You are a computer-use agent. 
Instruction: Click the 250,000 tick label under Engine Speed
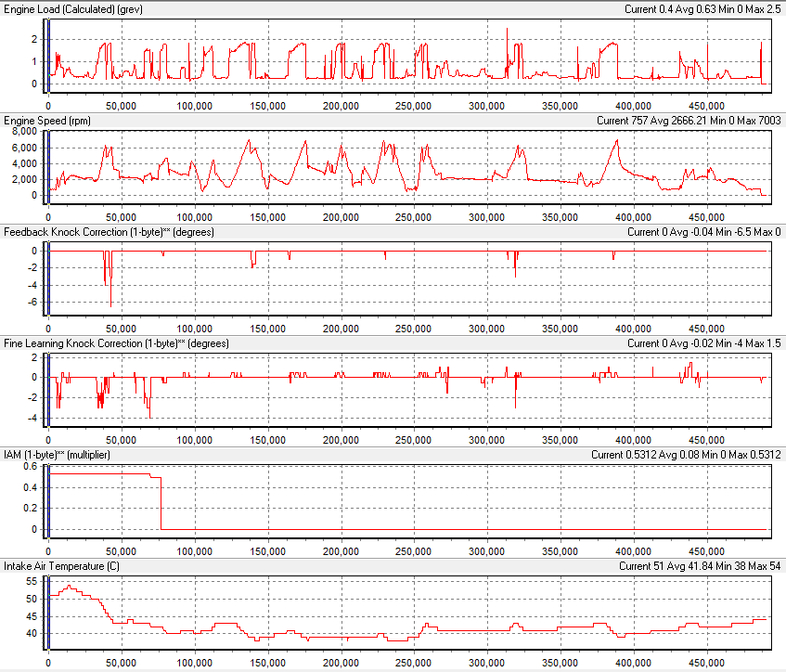coord(415,218)
